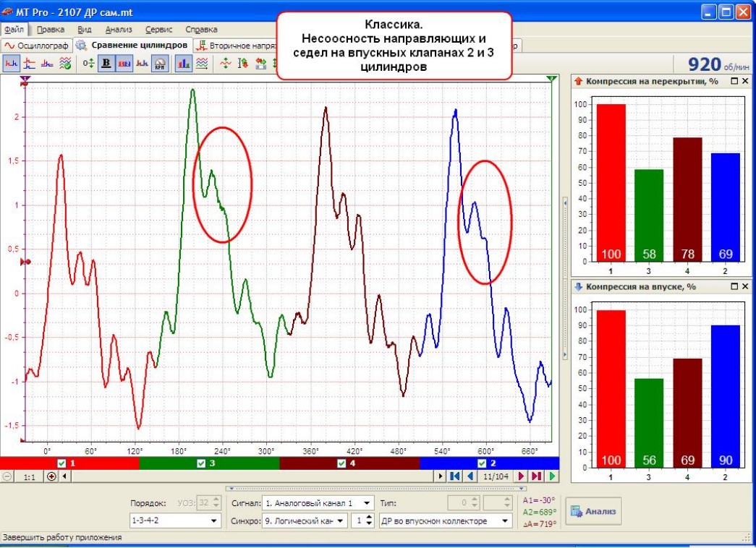Click the vertical auto-scale wave icon
This screenshot has height=548, width=756.
[225, 63]
